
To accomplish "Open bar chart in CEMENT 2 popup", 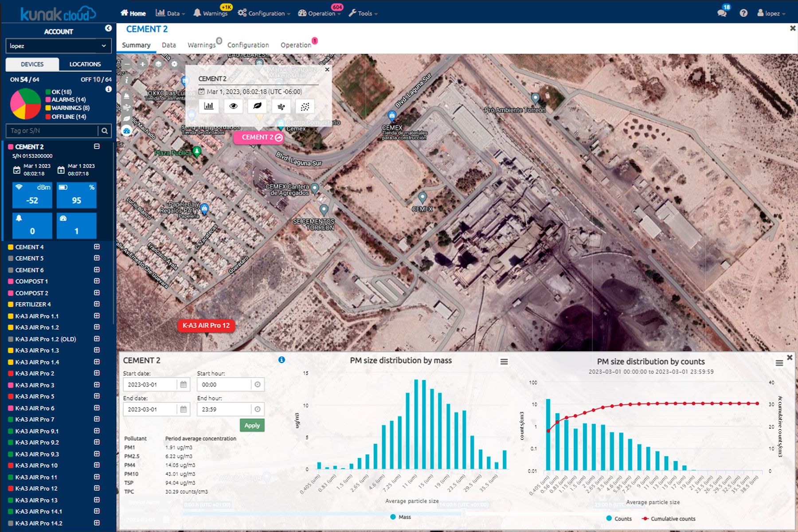I will coord(209,106).
